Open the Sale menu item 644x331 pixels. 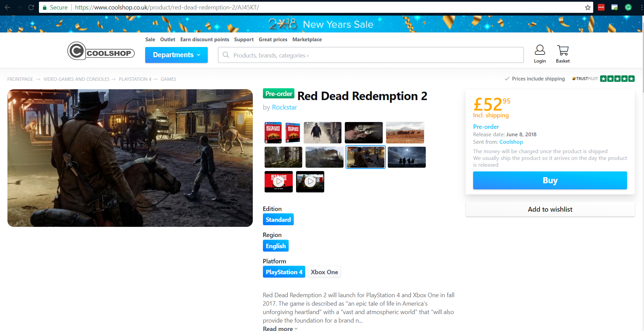150,40
